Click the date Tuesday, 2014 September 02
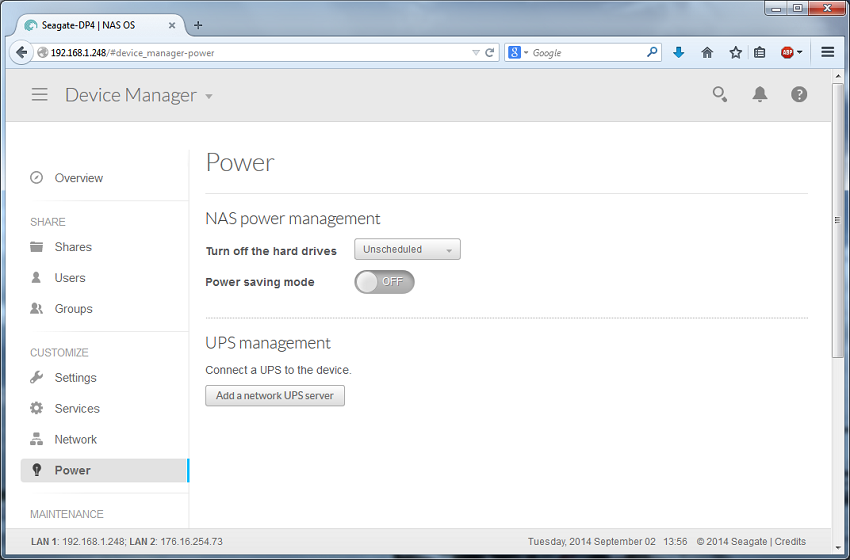This screenshot has height=560, width=850. [x=591, y=542]
